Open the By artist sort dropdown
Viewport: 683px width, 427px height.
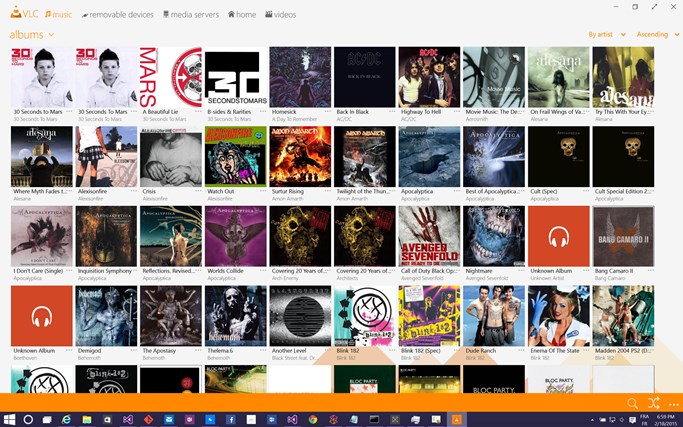[607, 34]
